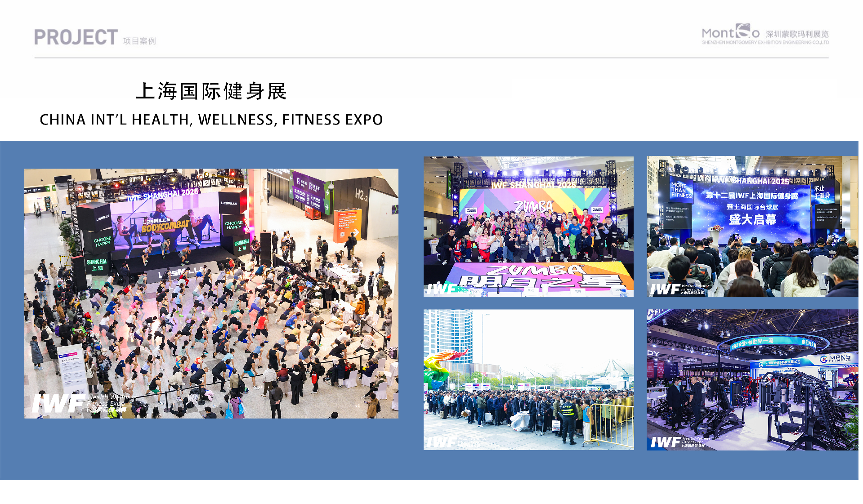863x504 pixels.
Task: Select the large Les Mills Bodycombat crowd photo
Action: click(211, 294)
